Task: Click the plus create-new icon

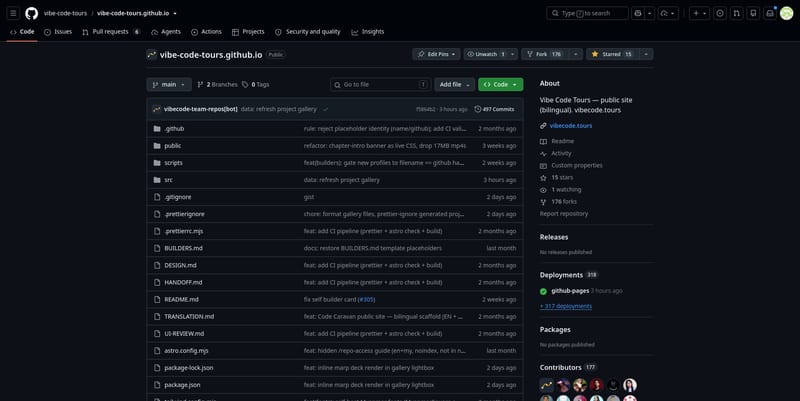Action: [x=696, y=13]
